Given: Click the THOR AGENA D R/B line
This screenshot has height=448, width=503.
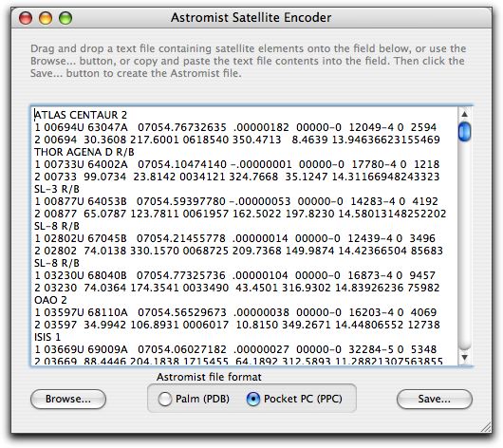Looking at the screenshot, I should click(x=84, y=152).
